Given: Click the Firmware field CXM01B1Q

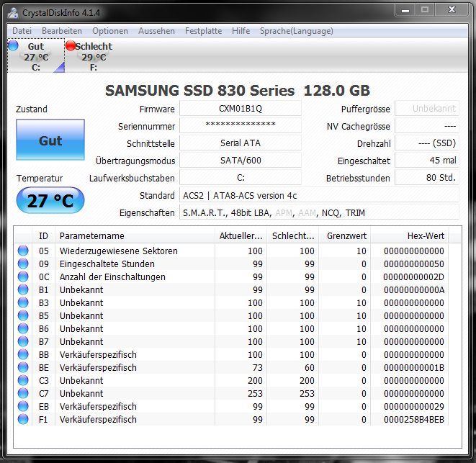Looking at the screenshot, I should click(x=241, y=109).
